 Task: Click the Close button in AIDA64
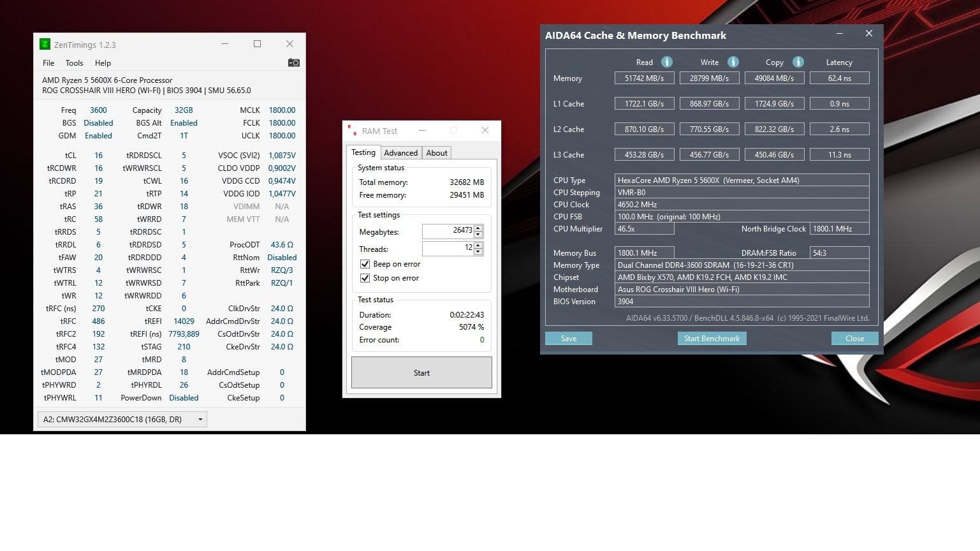tap(854, 339)
